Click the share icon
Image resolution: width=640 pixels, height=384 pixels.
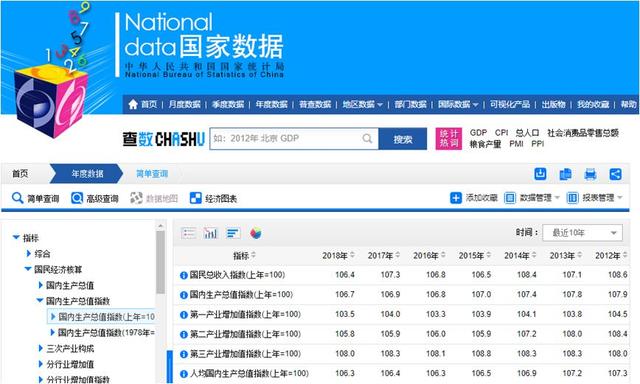point(616,174)
